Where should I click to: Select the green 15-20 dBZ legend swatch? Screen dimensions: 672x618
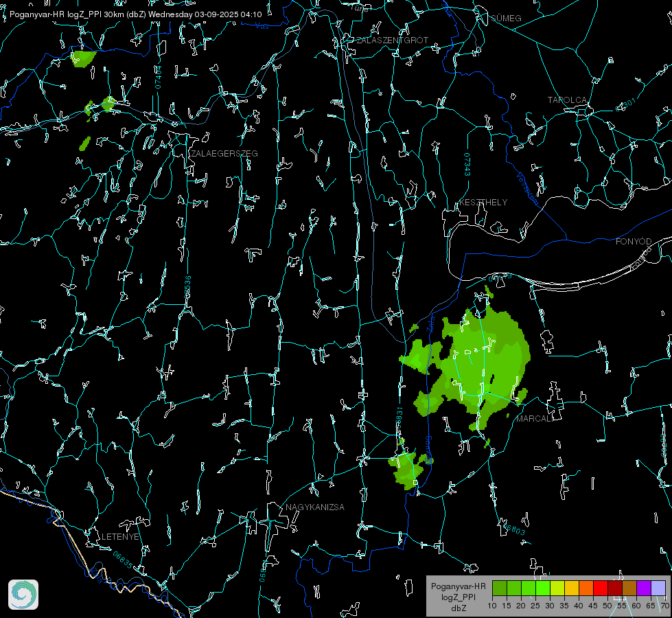click(514, 588)
